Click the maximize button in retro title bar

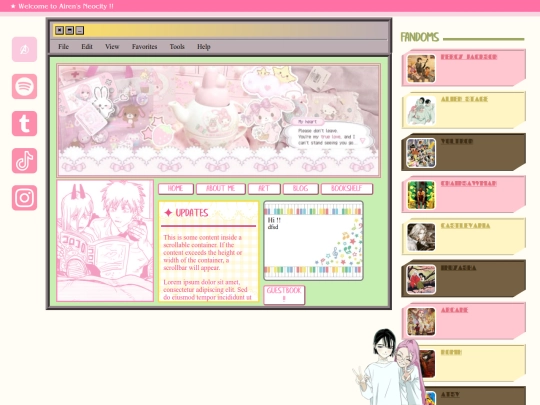tap(69, 30)
